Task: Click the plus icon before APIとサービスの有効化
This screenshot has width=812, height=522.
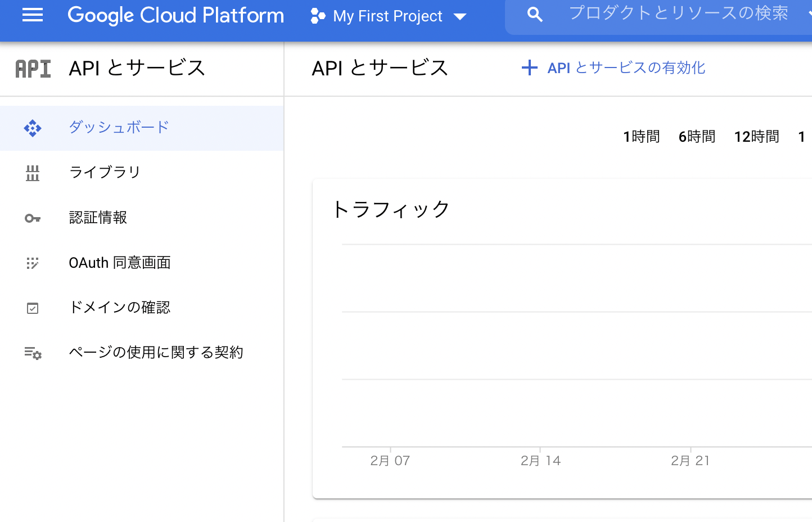Action: coord(529,67)
